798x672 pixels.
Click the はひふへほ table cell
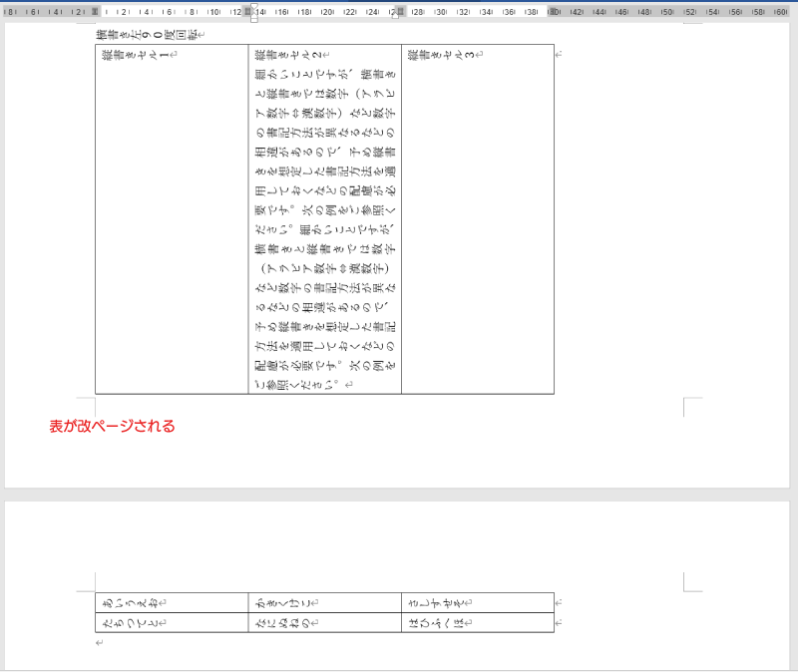point(440,622)
